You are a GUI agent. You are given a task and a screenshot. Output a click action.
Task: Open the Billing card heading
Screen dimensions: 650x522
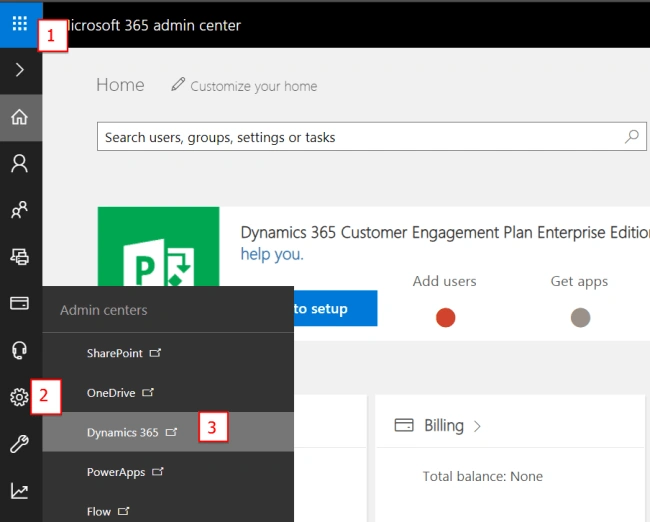tap(444, 425)
